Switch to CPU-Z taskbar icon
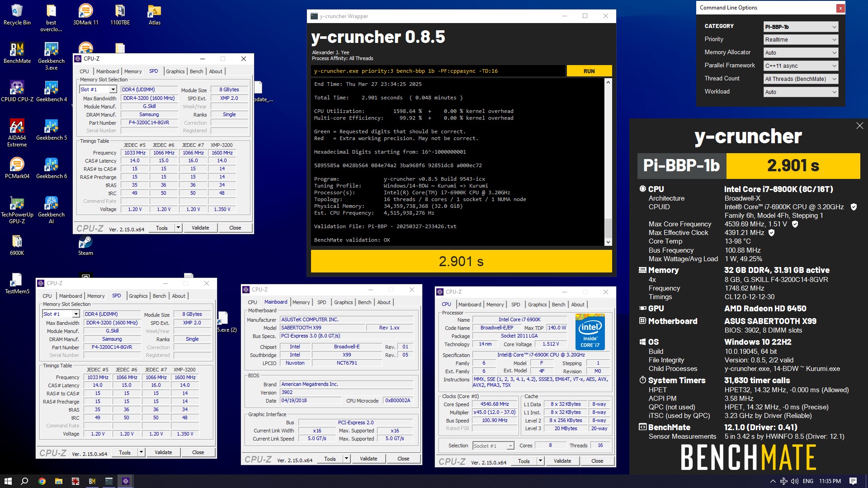The width and height of the screenshot is (868, 488). 126,481
